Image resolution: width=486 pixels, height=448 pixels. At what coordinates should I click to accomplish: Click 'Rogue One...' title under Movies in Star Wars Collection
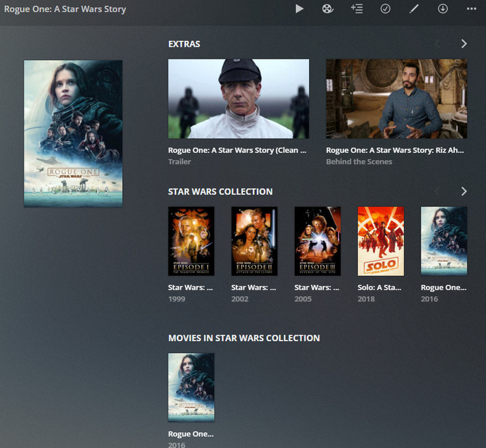(x=191, y=434)
